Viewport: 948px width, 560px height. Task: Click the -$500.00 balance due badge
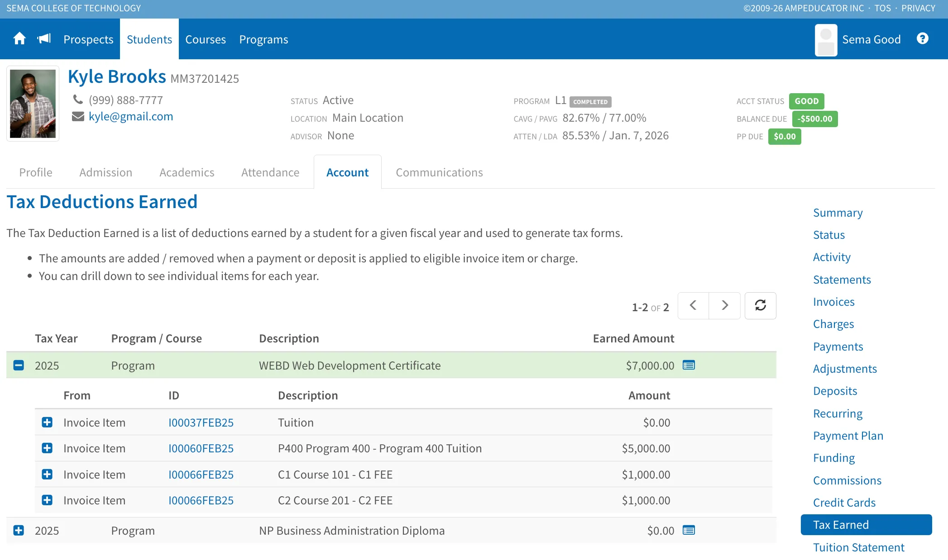(x=814, y=119)
